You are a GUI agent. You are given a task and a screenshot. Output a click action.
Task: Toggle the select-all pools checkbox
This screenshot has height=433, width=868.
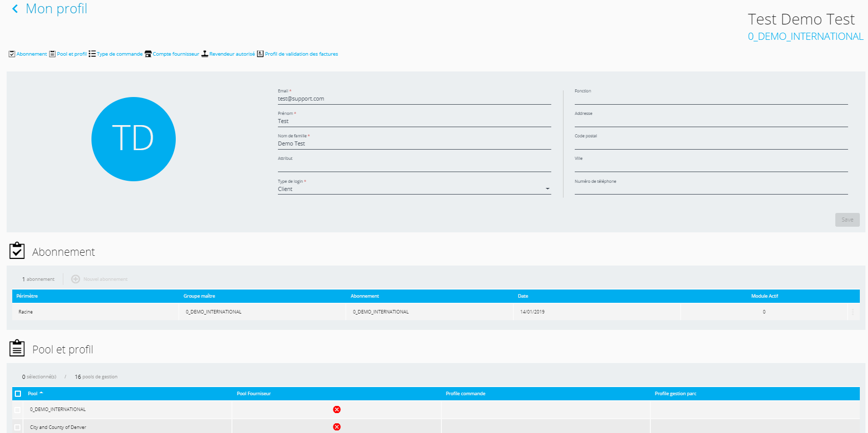tap(18, 394)
